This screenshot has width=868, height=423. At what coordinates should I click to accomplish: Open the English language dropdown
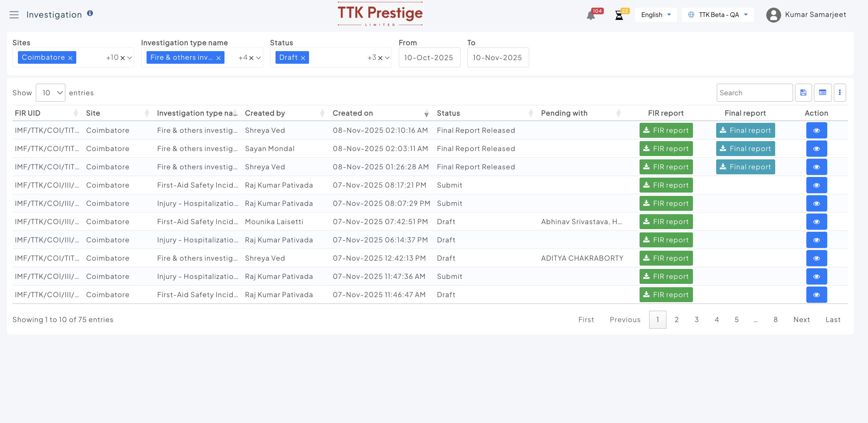[656, 15]
